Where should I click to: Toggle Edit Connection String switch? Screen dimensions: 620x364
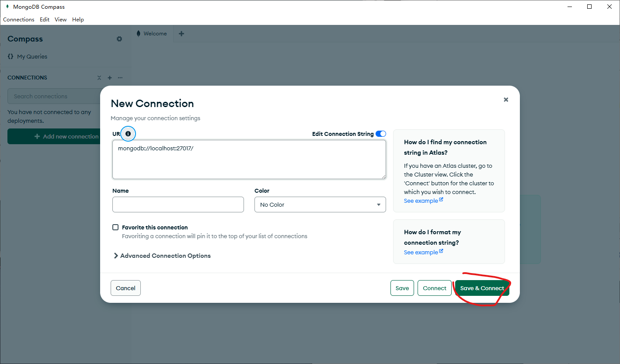point(381,134)
